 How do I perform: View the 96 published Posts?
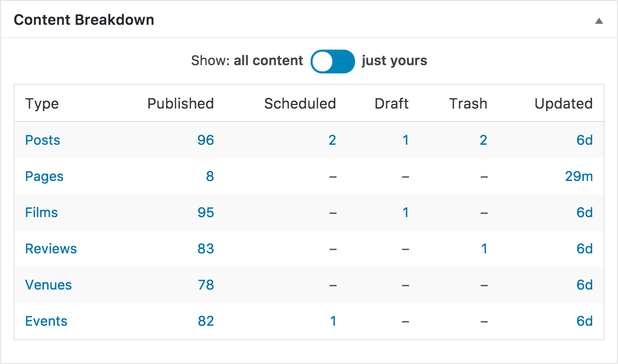pyautogui.click(x=205, y=140)
